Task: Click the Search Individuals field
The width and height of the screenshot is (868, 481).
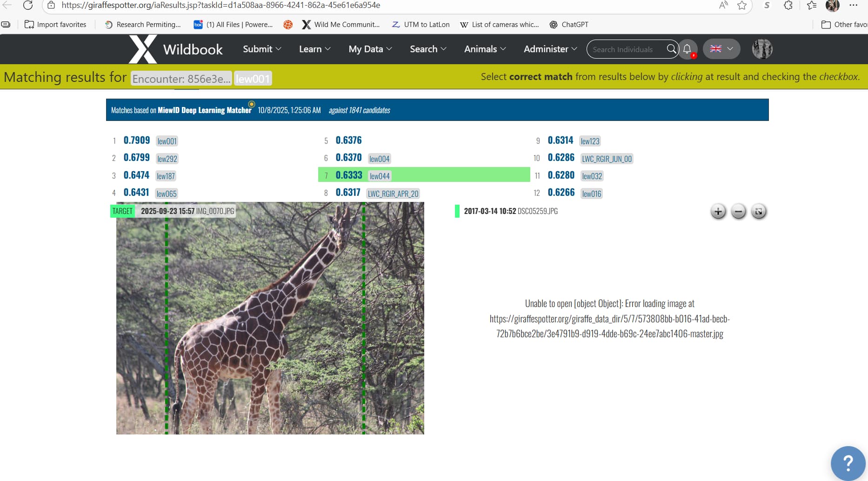Action: (x=626, y=49)
